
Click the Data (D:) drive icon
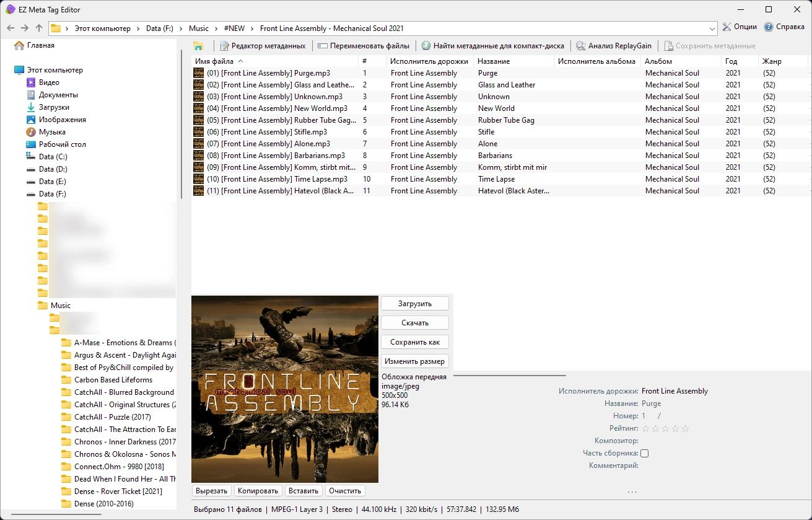pos(31,169)
